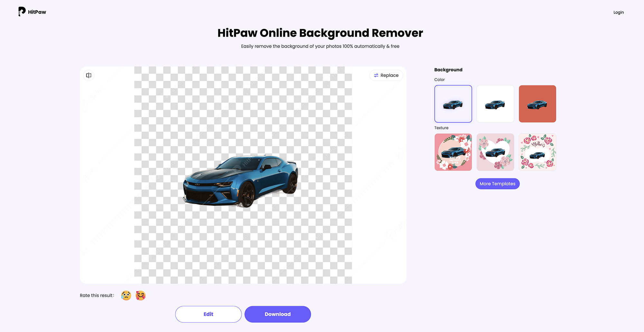Click the swap arrows icon beside Replace
The height and width of the screenshot is (332, 644).
[x=376, y=75]
